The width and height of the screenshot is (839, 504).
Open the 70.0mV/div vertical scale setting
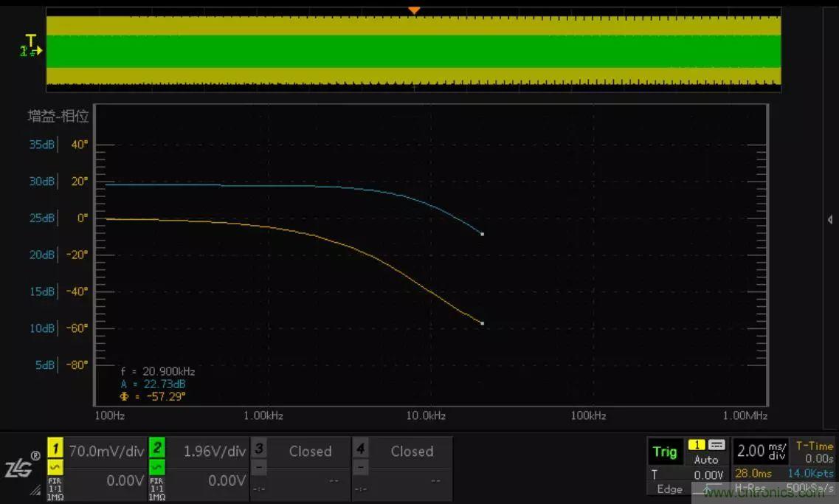coord(106,451)
